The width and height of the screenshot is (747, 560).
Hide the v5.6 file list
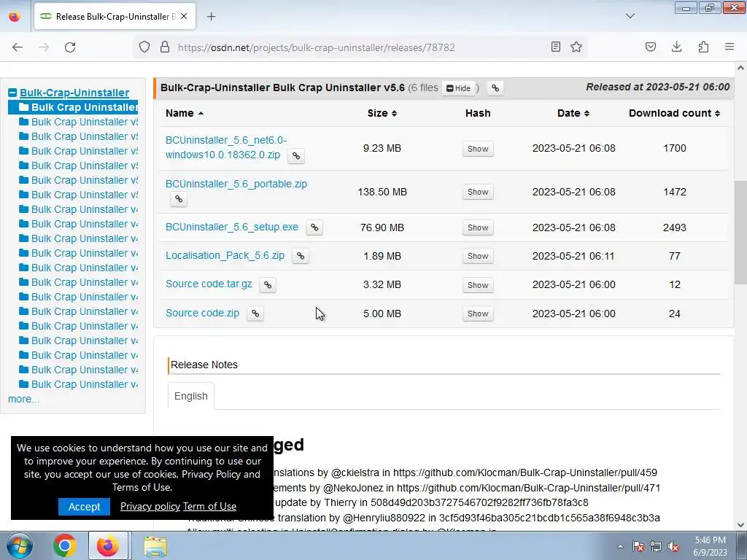click(x=458, y=88)
